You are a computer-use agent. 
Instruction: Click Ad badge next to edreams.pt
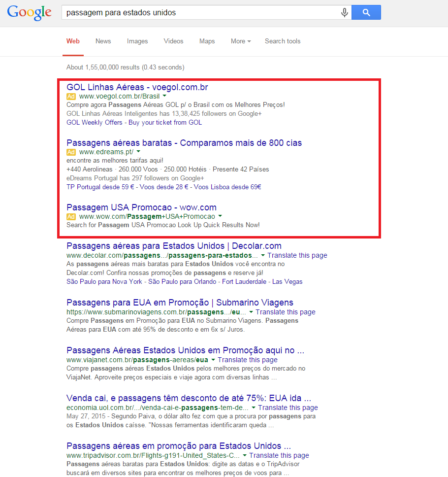click(x=71, y=152)
